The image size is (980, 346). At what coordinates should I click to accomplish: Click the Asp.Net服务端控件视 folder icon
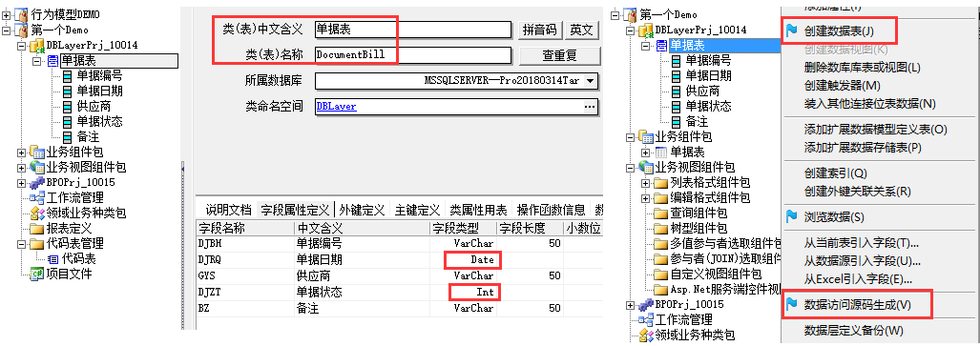(x=660, y=290)
